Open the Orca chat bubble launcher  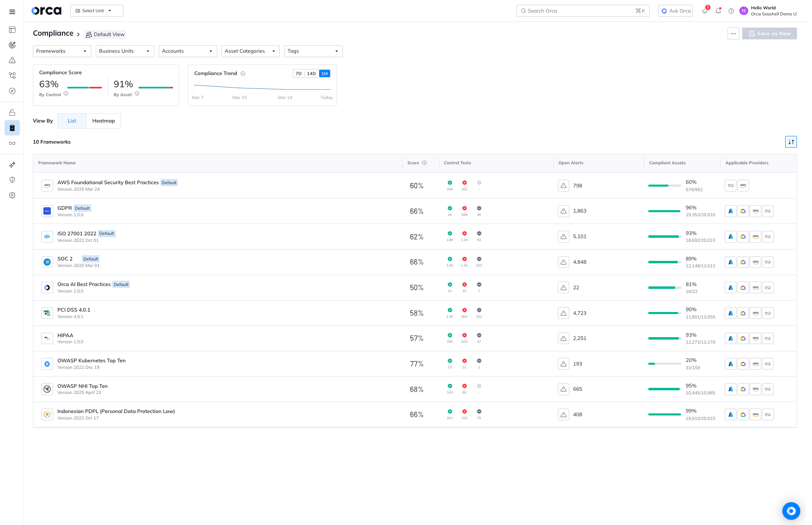tap(791, 511)
